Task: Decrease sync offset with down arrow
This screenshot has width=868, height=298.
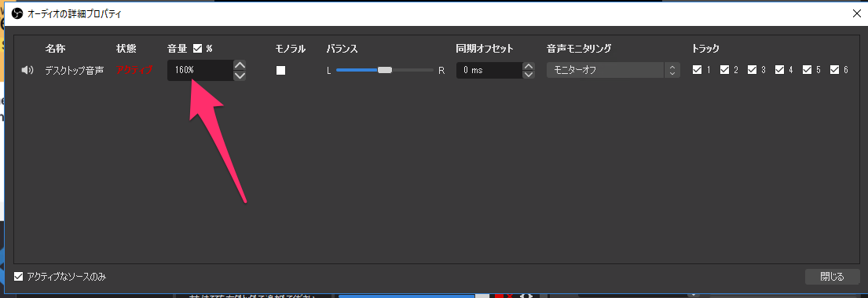Action: point(529,75)
